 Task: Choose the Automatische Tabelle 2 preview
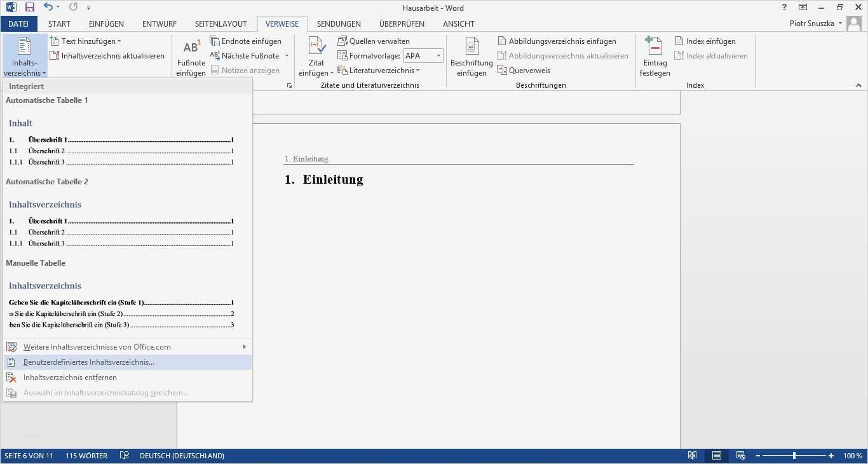click(x=128, y=215)
